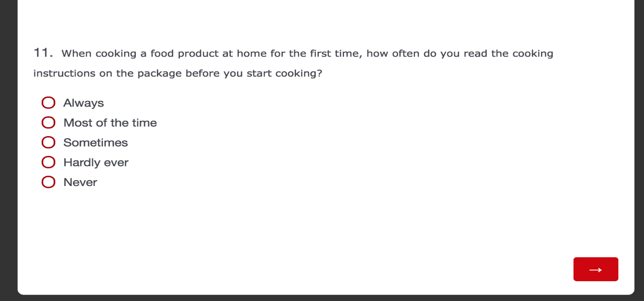Click the "Sometimes" answer label text
This screenshot has height=301, width=644.
[x=95, y=143]
